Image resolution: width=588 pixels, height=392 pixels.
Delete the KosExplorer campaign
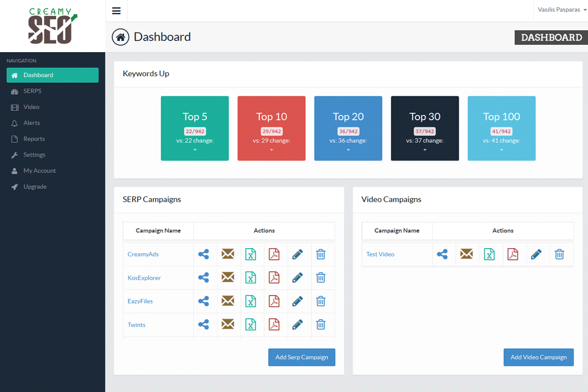click(x=321, y=278)
